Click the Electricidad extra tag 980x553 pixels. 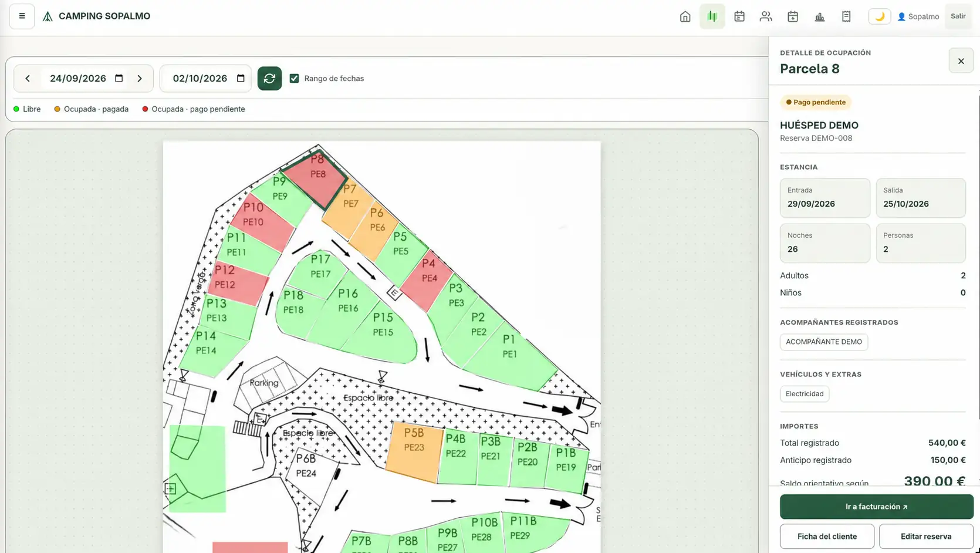[x=805, y=394]
